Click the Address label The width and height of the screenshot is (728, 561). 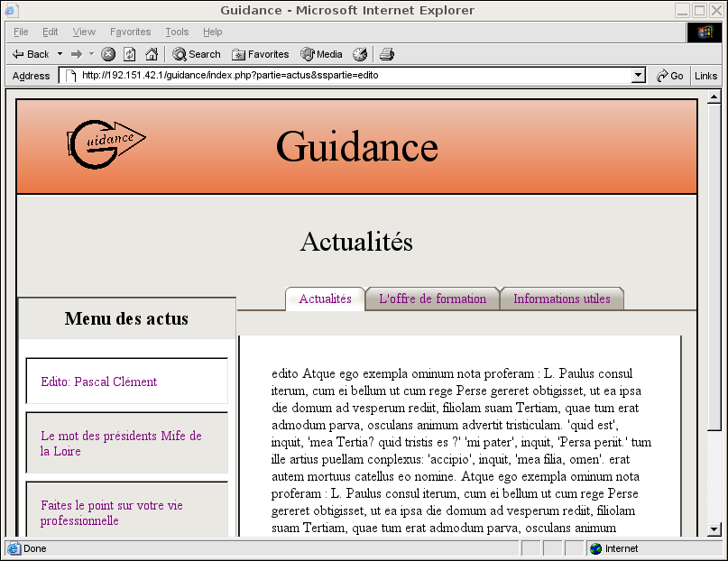pyautogui.click(x=31, y=76)
